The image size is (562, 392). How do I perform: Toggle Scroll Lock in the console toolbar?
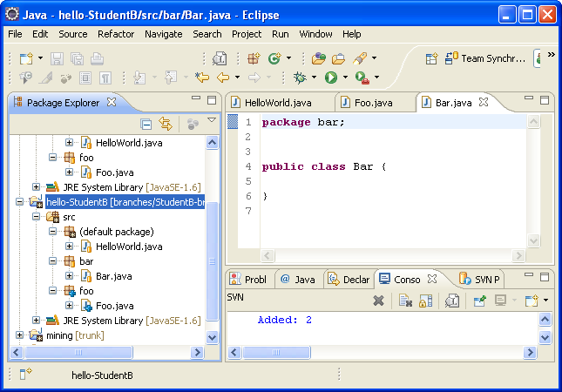[425, 301]
